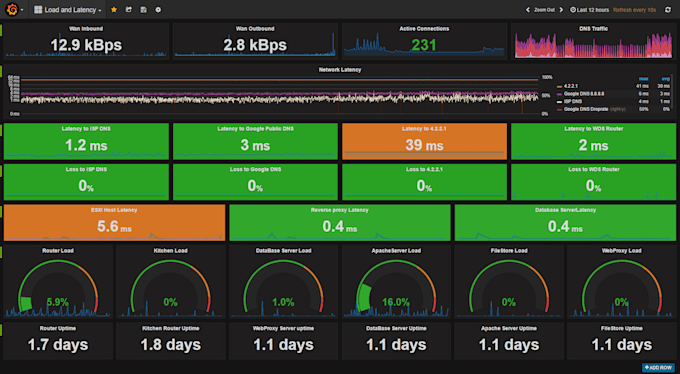Screen dimensions: 680x374
Task: Open the Active Connections panel title menu
Action: click(x=424, y=29)
